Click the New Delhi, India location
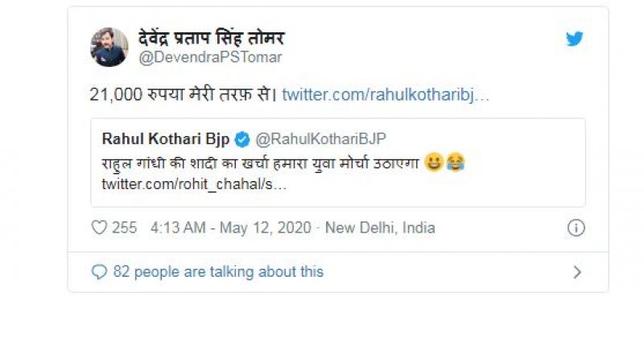Screen dimensions: 644x346 coord(380,228)
